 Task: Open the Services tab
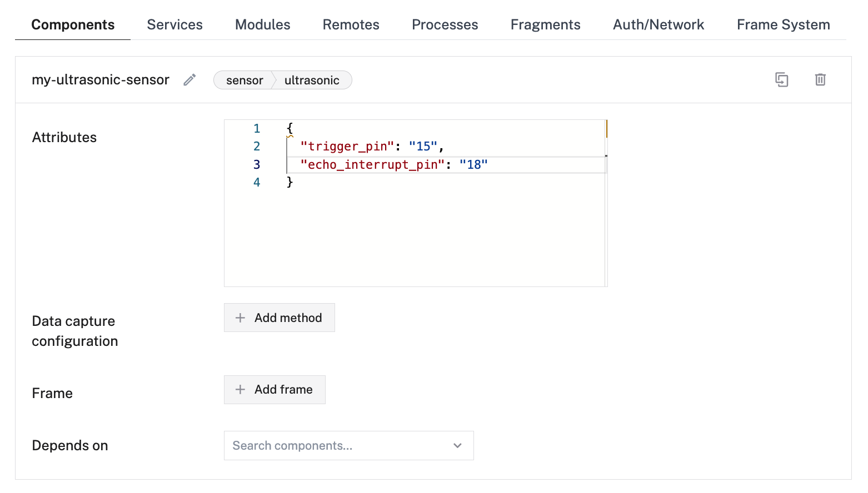coord(174,25)
